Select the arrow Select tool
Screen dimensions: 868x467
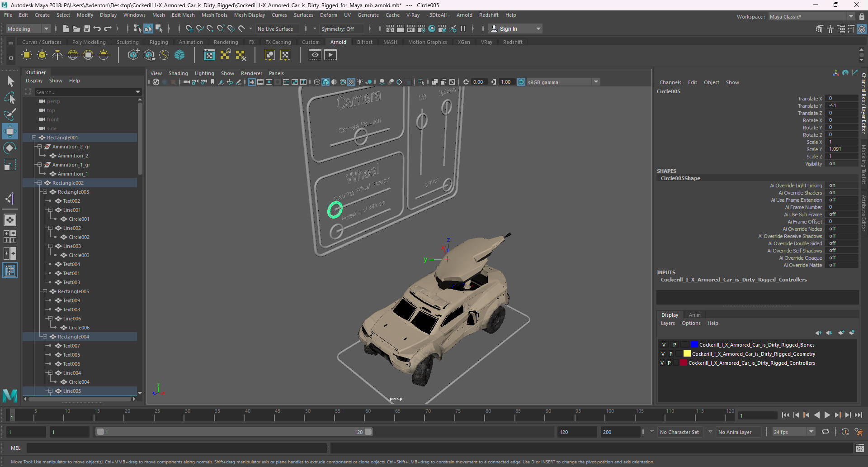(10, 81)
